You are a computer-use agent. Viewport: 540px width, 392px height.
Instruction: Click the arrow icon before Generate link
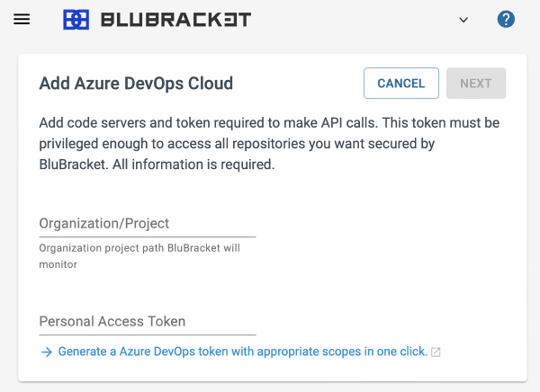click(47, 352)
